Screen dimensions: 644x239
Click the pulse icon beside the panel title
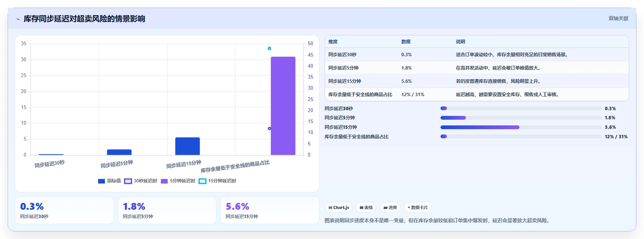(18, 19)
